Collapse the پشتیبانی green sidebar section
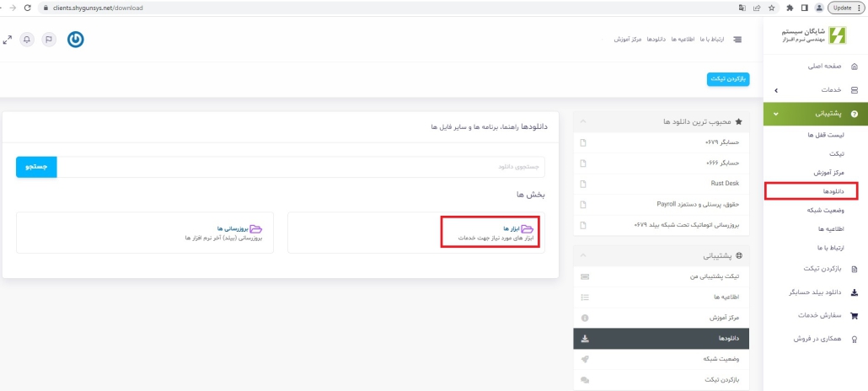 tap(775, 113)
